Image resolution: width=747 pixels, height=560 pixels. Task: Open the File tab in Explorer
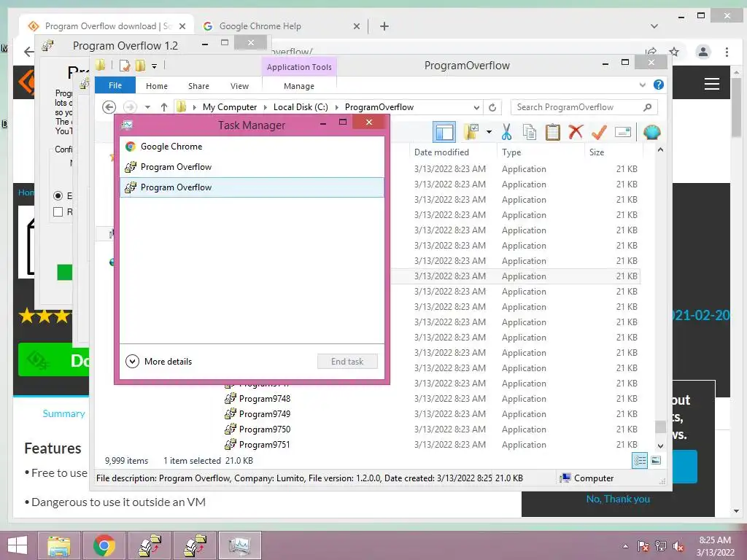[115, 85]
